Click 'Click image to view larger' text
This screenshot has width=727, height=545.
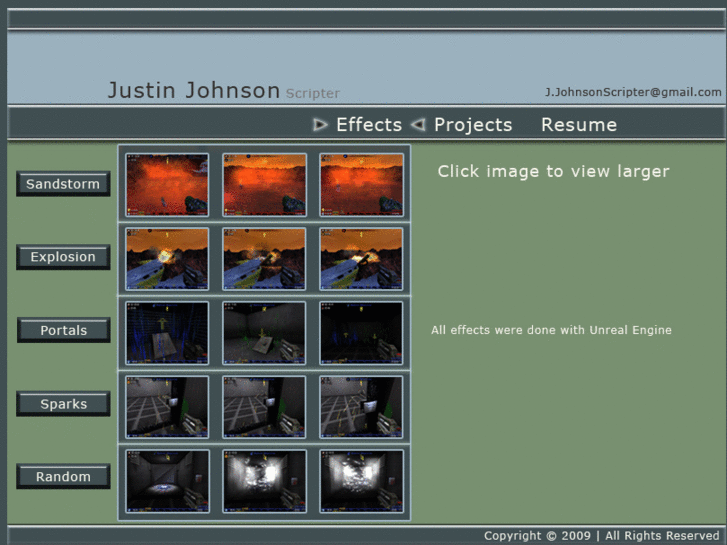[x=554, y=172]
